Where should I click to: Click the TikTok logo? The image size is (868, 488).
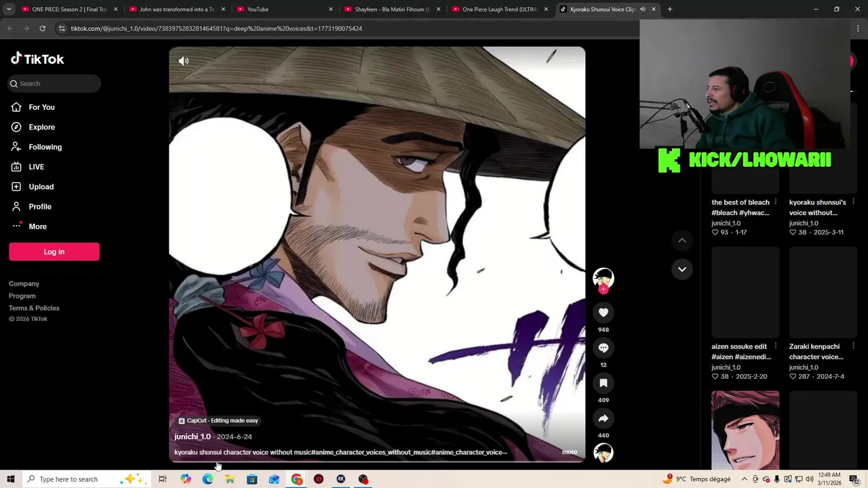pos(37,59)
